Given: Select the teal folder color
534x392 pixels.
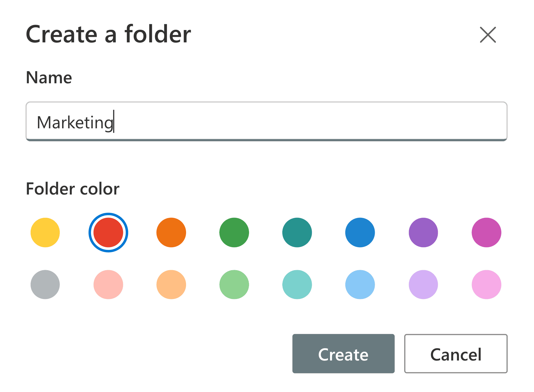Looking at the screenshot, I should click(x=297, y=232).
